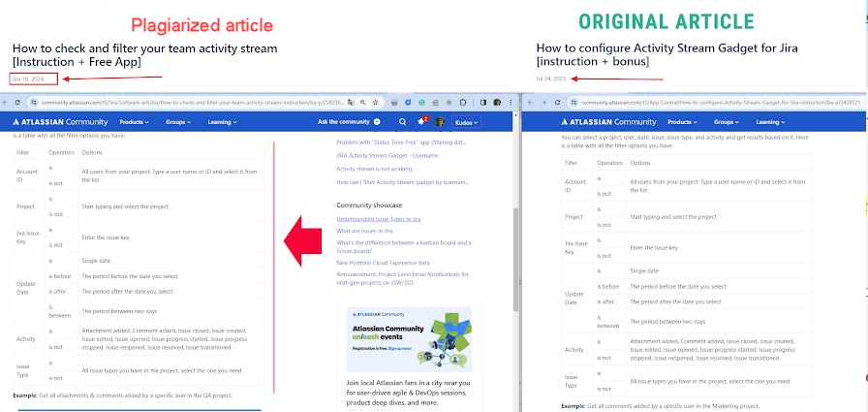Click the search icon in left Atlassian header

pyautogui.click(x=402, y=122)
